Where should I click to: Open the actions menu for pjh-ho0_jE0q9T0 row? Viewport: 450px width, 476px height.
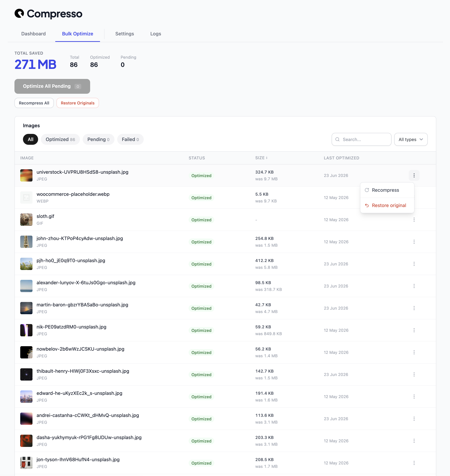point(414,264)
